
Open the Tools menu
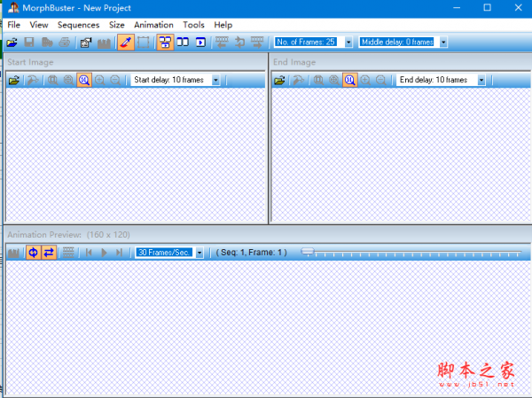coord(193,25)
